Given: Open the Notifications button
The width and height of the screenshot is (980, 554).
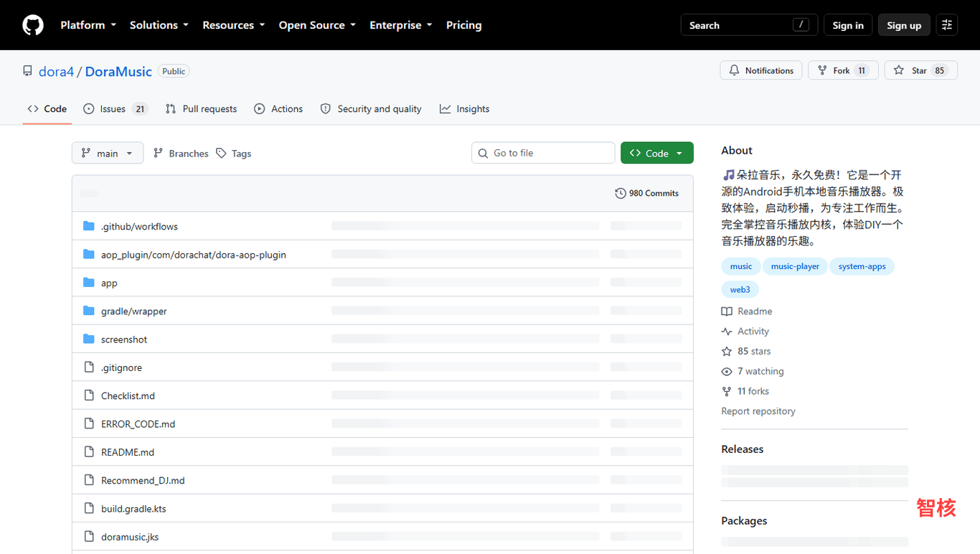Looking at the screenshot, I should pos(761,70).
